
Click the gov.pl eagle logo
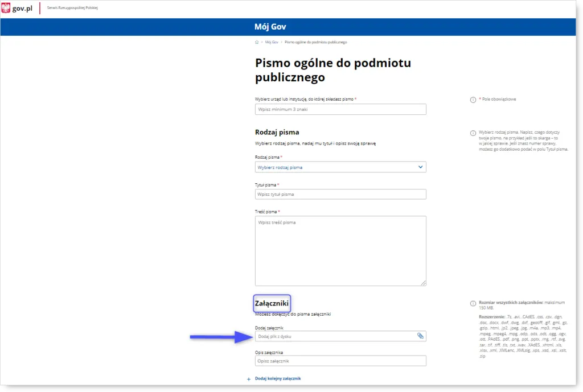(x=6, y=8)
